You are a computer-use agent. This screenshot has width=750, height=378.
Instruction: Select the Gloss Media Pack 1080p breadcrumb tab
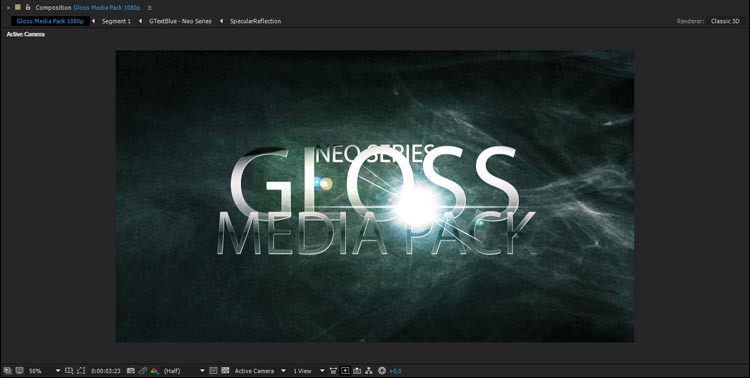pos(50,21)
